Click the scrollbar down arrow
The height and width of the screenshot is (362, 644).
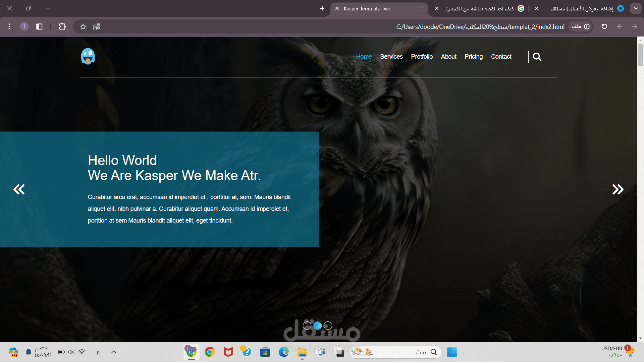pyautogui.click(x=640, y=339)
